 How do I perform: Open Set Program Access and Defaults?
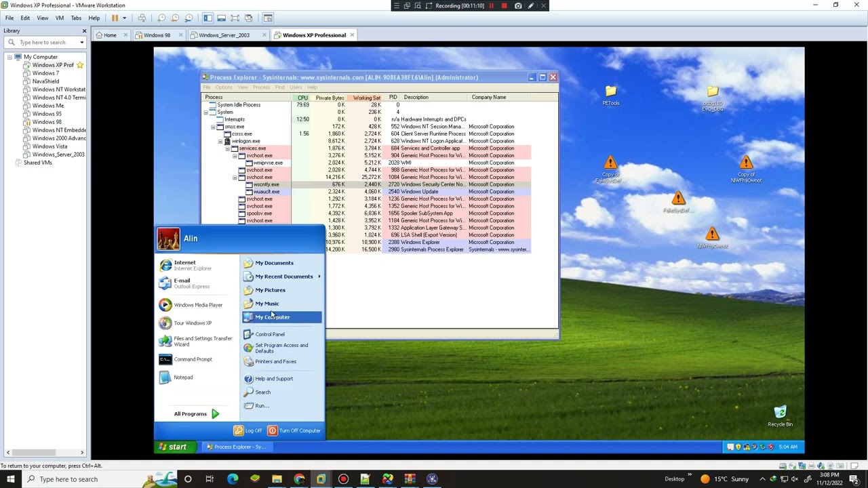point(282,348)
